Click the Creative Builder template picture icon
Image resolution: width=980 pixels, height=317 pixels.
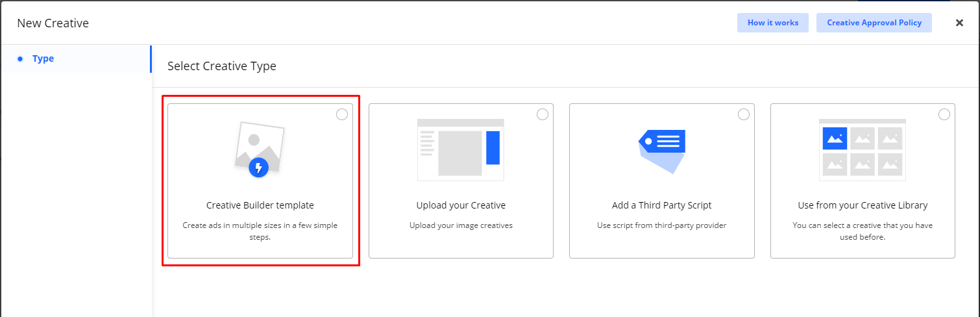click(259, 148)
